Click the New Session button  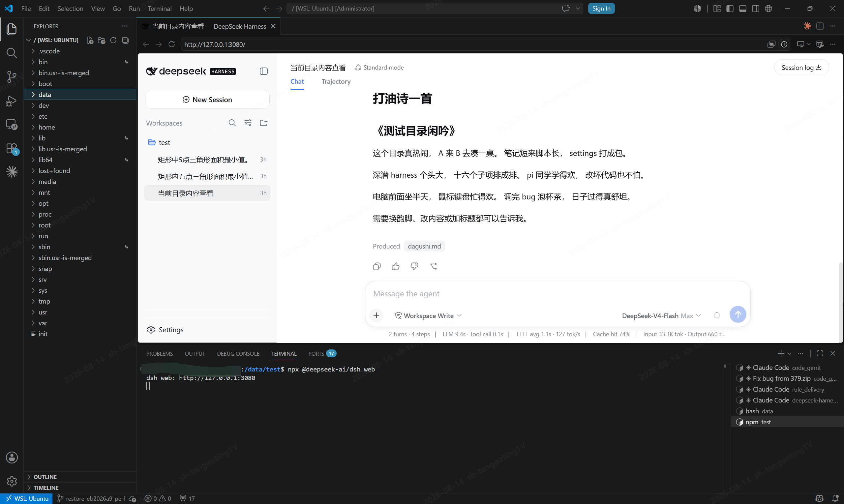pyautogui.click(x=207, y=100)
